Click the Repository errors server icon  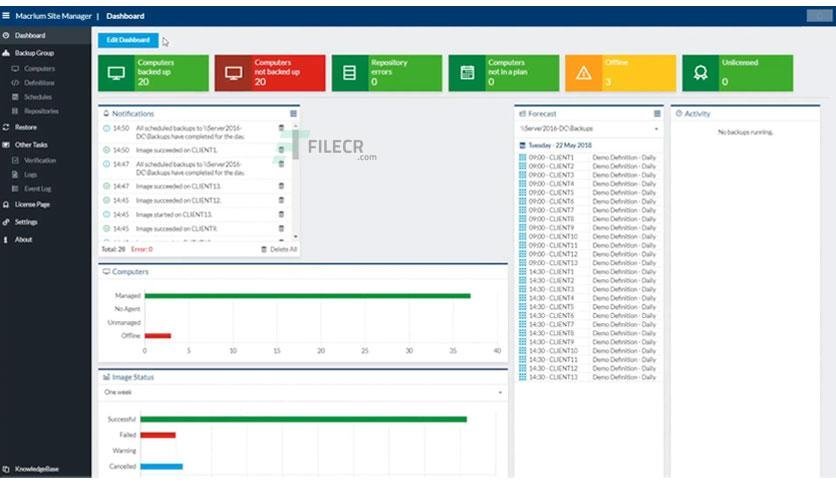pyautogui.click(x=349, y=73)
